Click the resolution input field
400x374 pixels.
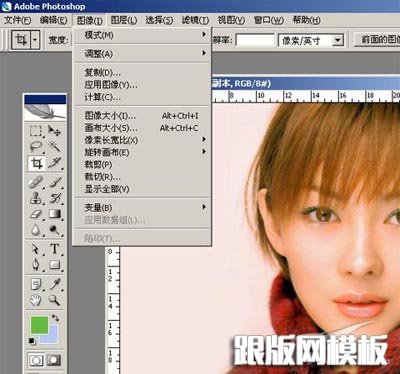click(255, 40)
